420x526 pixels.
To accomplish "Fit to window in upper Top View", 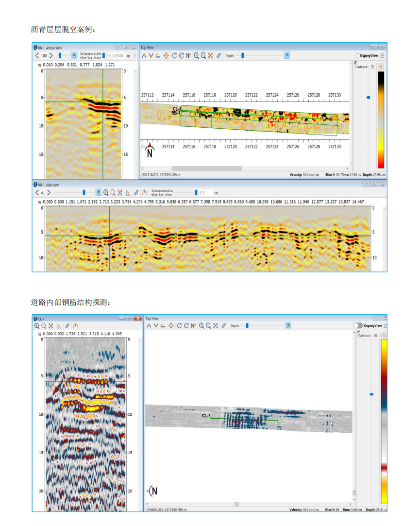I will click(x=210, y=56).
